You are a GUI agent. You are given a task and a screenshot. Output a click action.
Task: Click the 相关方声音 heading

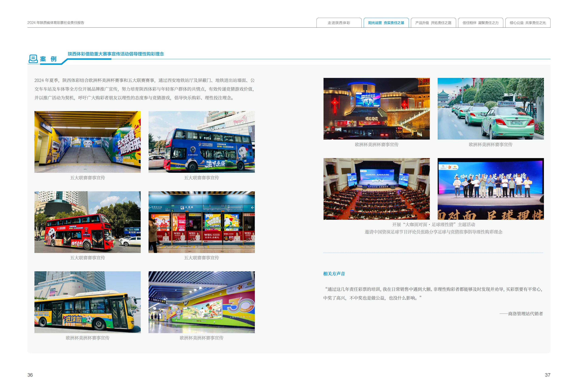click(x=334, y=274)
